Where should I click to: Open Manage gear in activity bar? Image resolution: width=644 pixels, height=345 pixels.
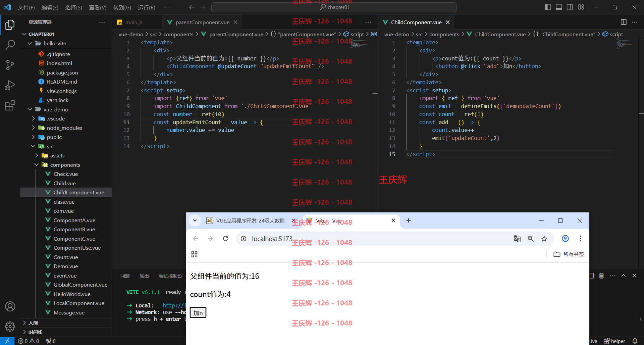[10, 326]
